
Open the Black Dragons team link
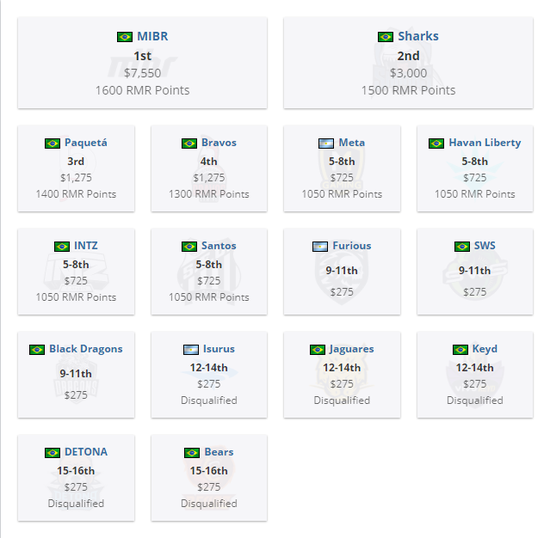tap(86, 349)
